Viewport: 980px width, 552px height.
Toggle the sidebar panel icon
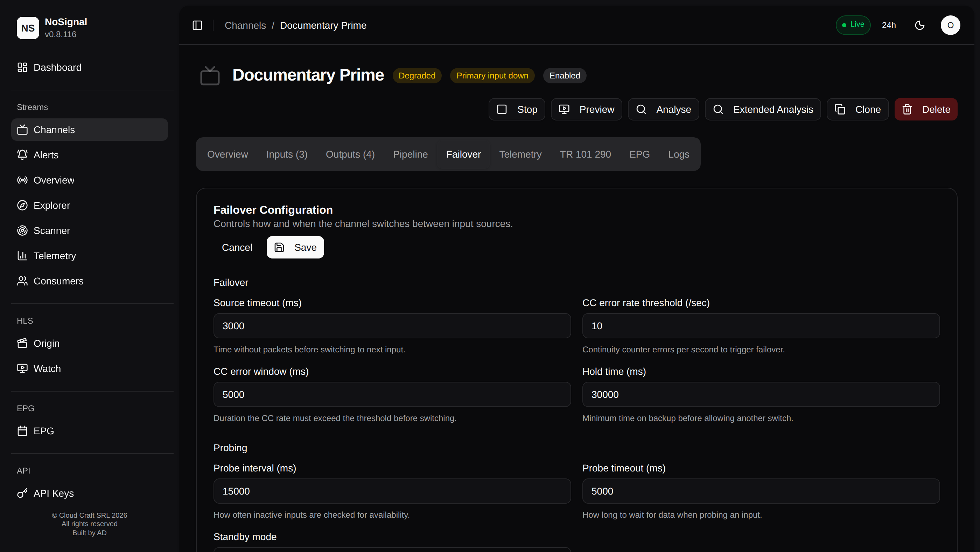pyautogui.click(x=197, y=25)
